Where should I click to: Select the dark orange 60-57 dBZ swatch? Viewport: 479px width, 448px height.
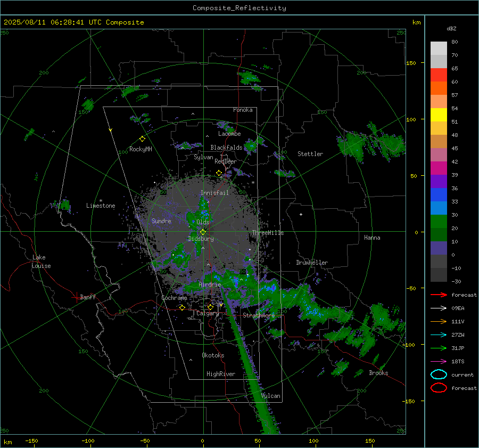pos(439,88)
